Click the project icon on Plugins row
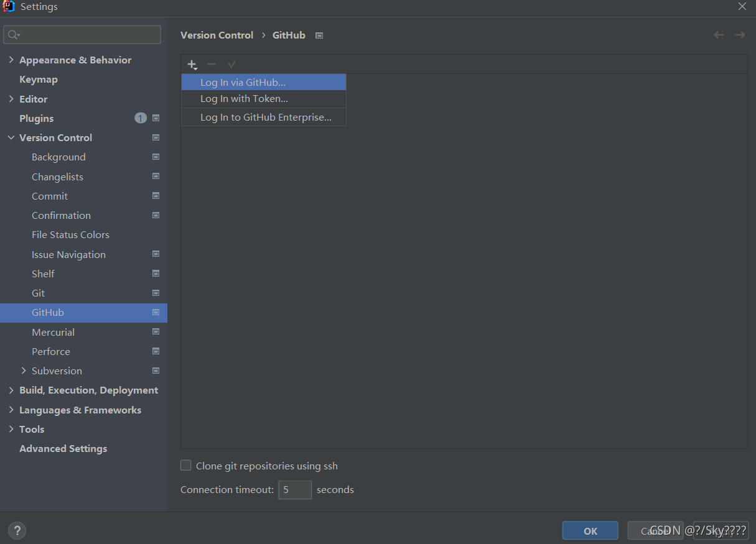756x544 pixels. pyautogui.click(x=156, y=118)
